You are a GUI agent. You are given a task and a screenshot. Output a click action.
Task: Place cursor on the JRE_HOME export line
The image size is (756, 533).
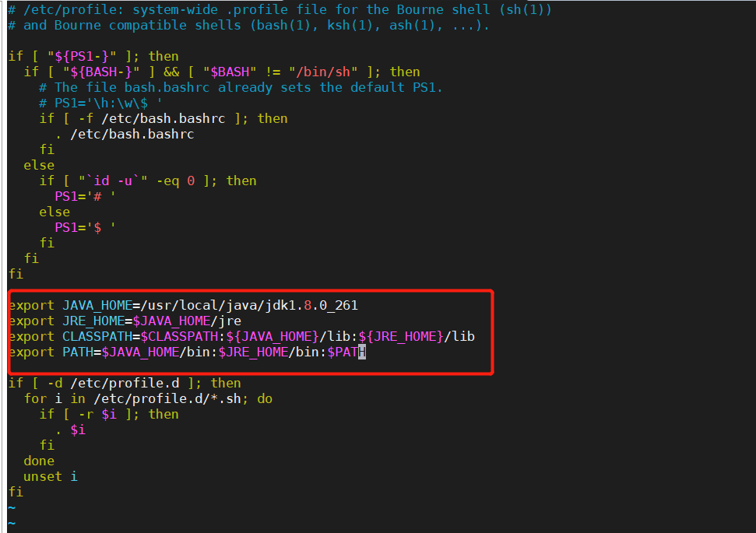[x=125, y=321]
